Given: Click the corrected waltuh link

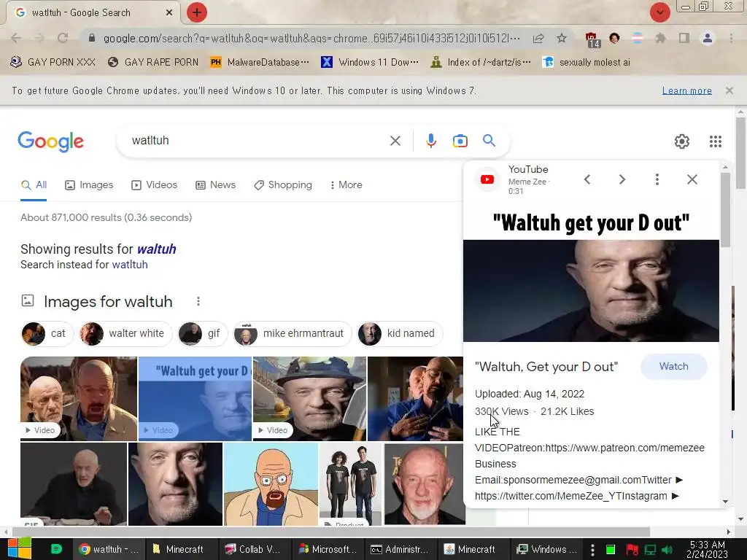Looking at the screenshot, I should (156, 249).
